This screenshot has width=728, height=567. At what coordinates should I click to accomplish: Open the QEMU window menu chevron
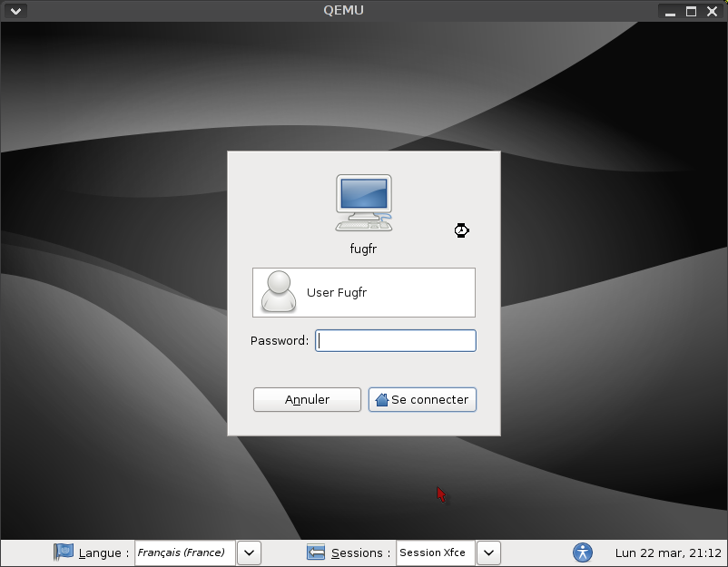15,11
